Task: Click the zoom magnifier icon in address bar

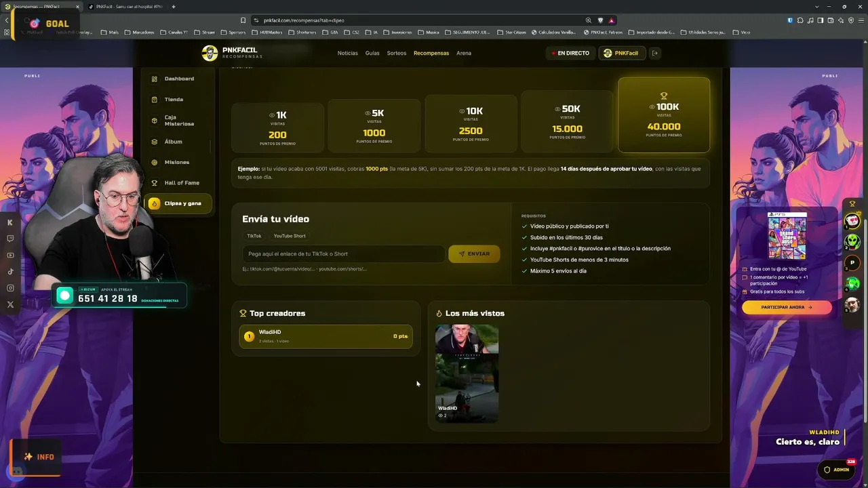Action: coord(588,20)
